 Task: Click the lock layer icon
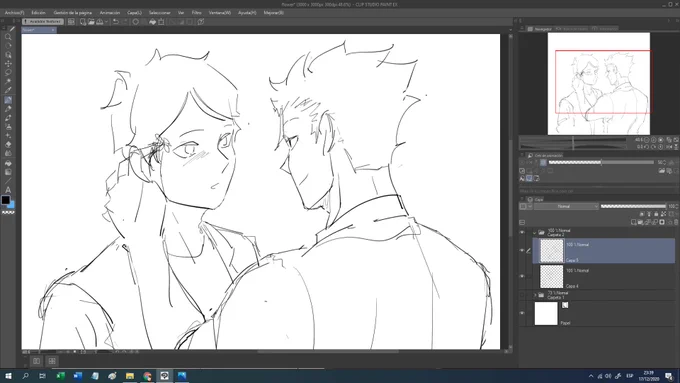656,214
